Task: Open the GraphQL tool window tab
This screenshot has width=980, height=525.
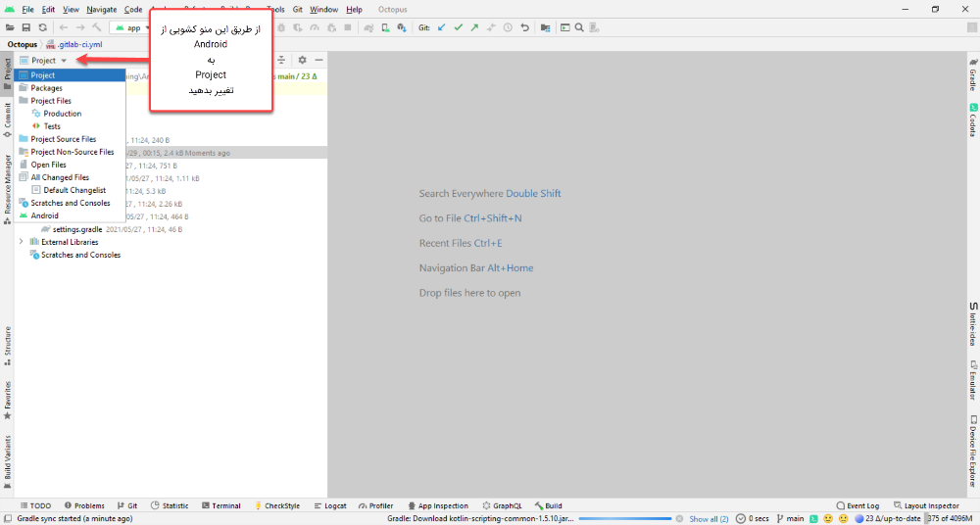Action: (503, 505)
